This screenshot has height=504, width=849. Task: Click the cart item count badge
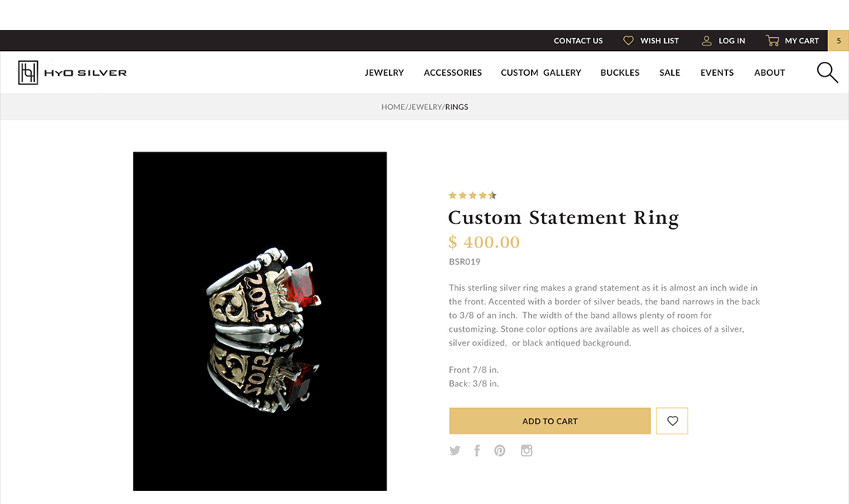(838, 41)
